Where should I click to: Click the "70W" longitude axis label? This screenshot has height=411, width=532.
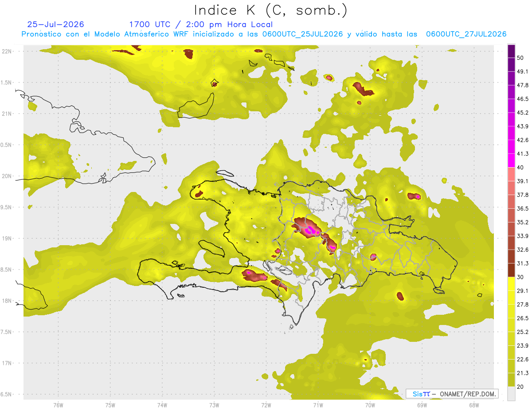[370, 405]
